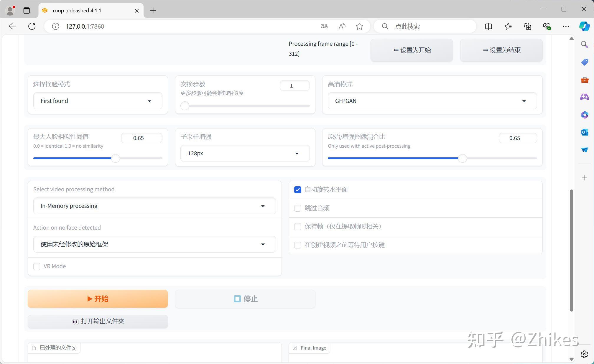Add a sidebar app with plus
Viewport: 594px width, 364px height.
[x=584, y=178]
